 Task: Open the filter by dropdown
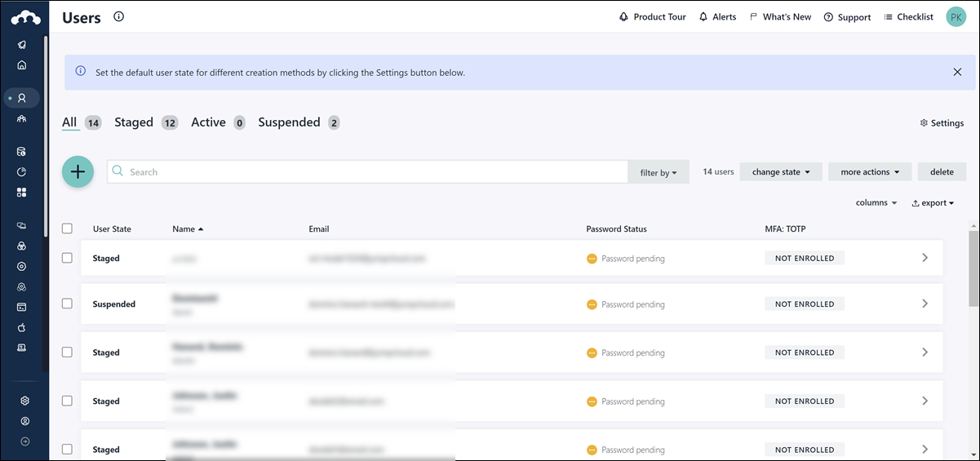(659, 172)
